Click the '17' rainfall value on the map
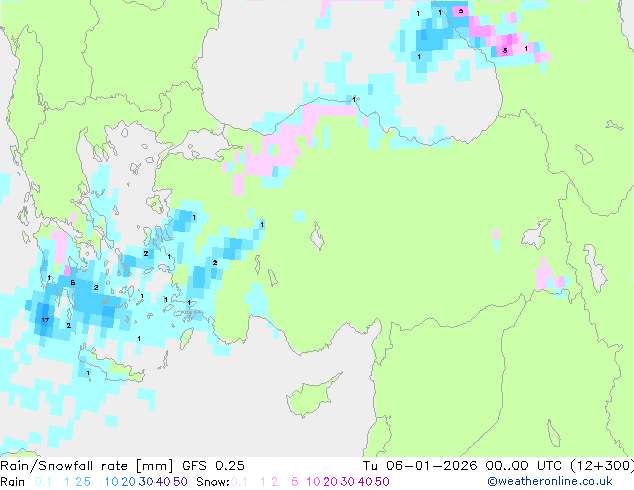Viewport: 634px width, 490px height. 45,320
